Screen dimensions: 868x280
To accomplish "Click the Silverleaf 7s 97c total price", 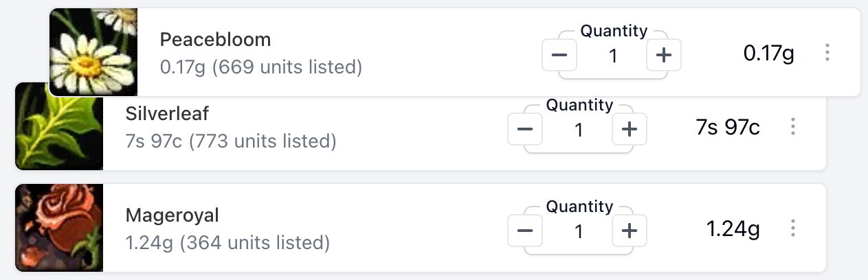I will pos(728,127).
